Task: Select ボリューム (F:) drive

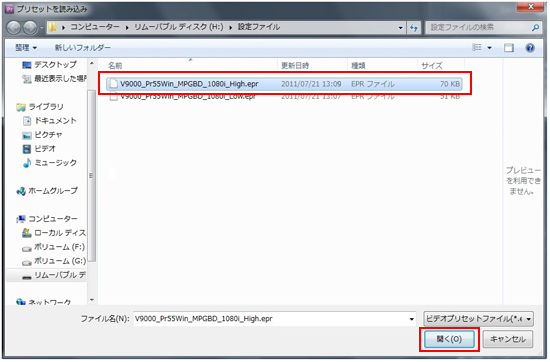Action: click(53, 247)
